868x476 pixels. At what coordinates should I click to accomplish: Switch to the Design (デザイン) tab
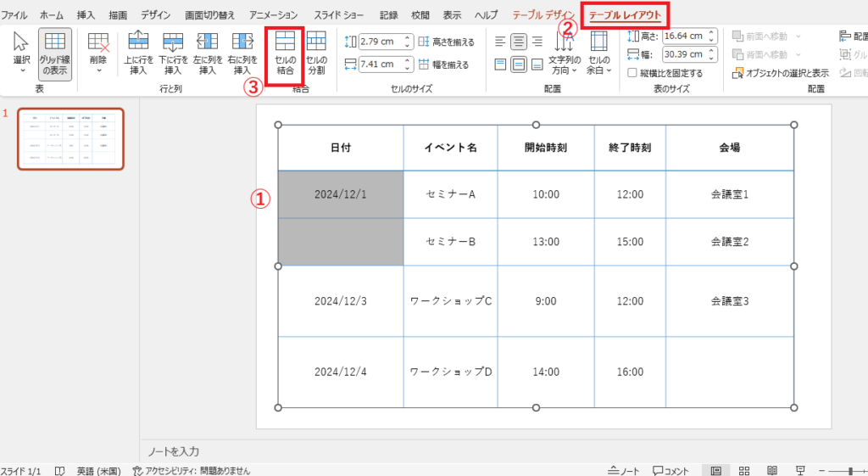(156, 15)
